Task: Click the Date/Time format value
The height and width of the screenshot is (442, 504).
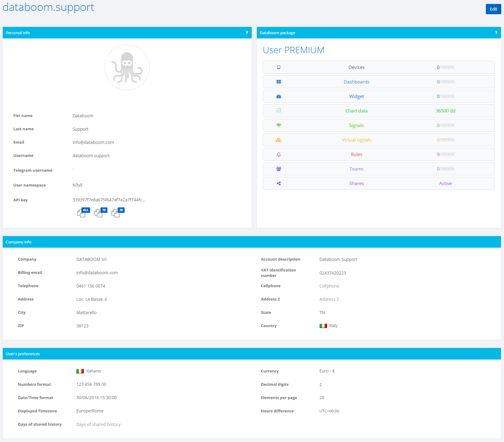Action: tap(97, 398)
